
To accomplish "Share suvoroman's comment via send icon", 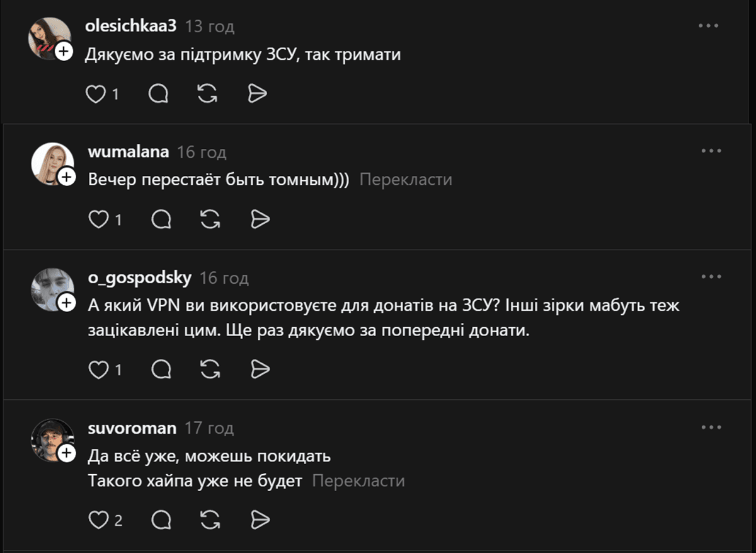I will click(x=260, y=520).
